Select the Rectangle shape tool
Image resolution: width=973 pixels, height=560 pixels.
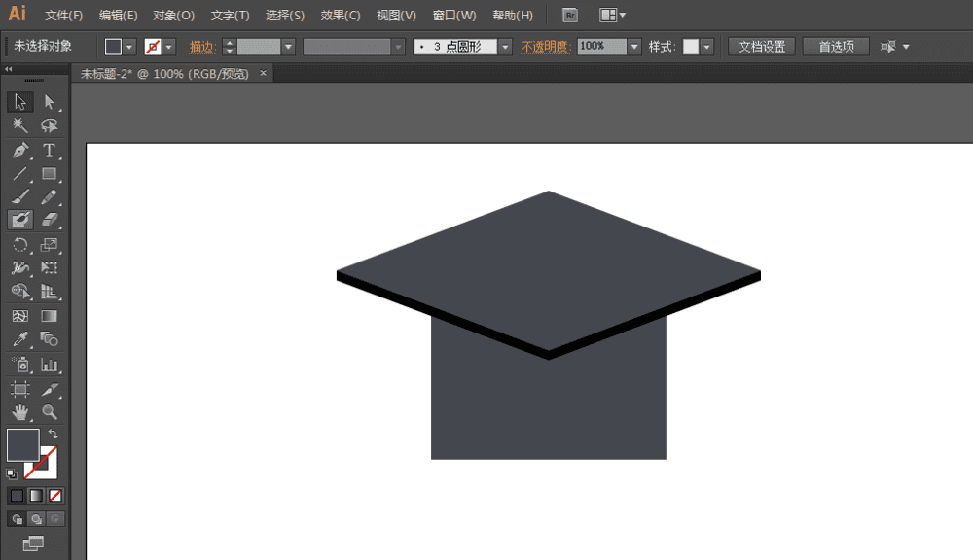point(49,175)
